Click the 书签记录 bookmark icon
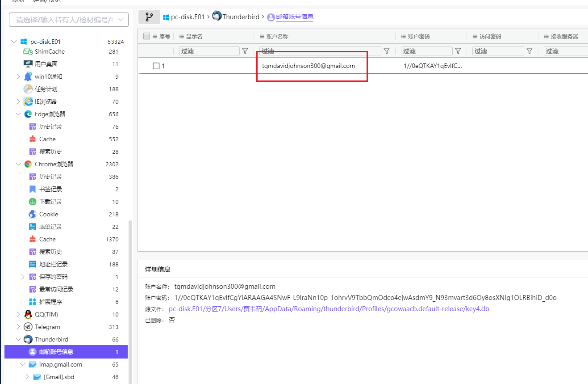The height and width of the screenshot is (384, 588). [33, 189]
